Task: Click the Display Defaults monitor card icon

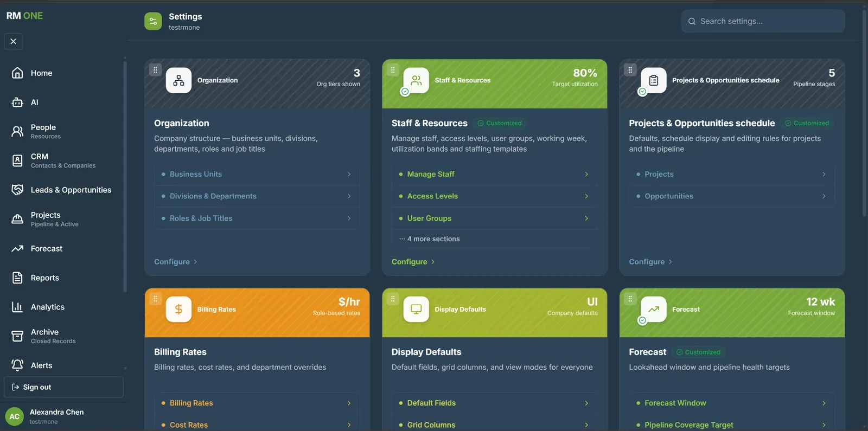Action: point(416,310)
